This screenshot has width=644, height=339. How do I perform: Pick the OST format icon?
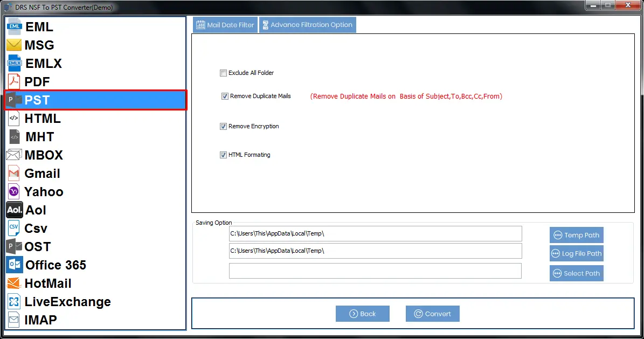tap(14, 246)
